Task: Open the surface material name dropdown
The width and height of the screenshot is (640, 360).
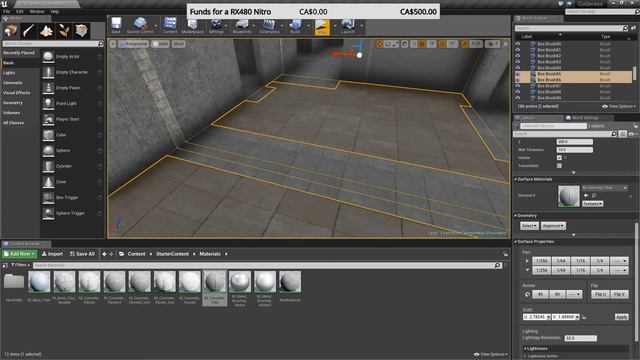Action: (x=604, y=187)
